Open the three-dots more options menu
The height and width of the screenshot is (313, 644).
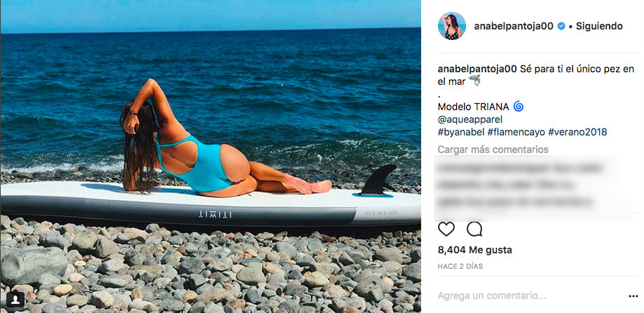point(633,296)
